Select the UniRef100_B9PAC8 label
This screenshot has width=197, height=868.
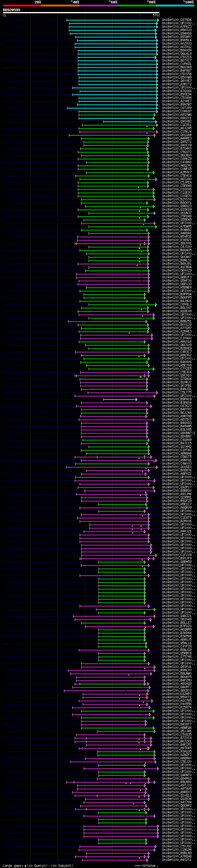(x=176, y=399)
